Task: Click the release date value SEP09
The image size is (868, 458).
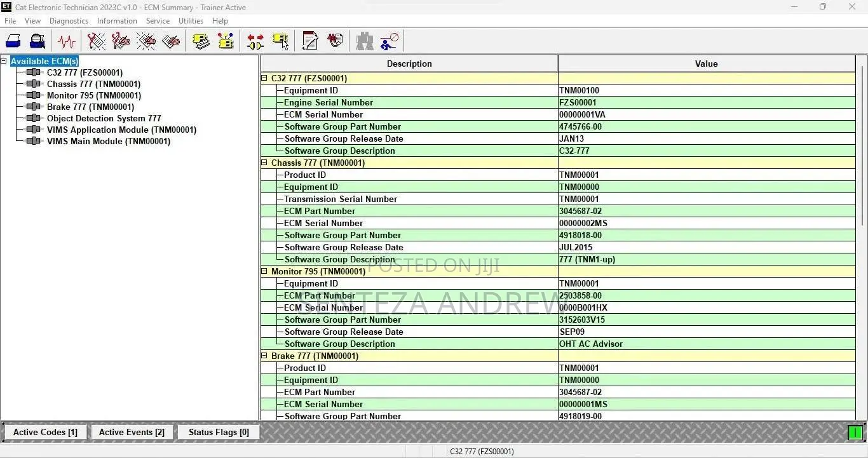Action: [x=572, y=332]
